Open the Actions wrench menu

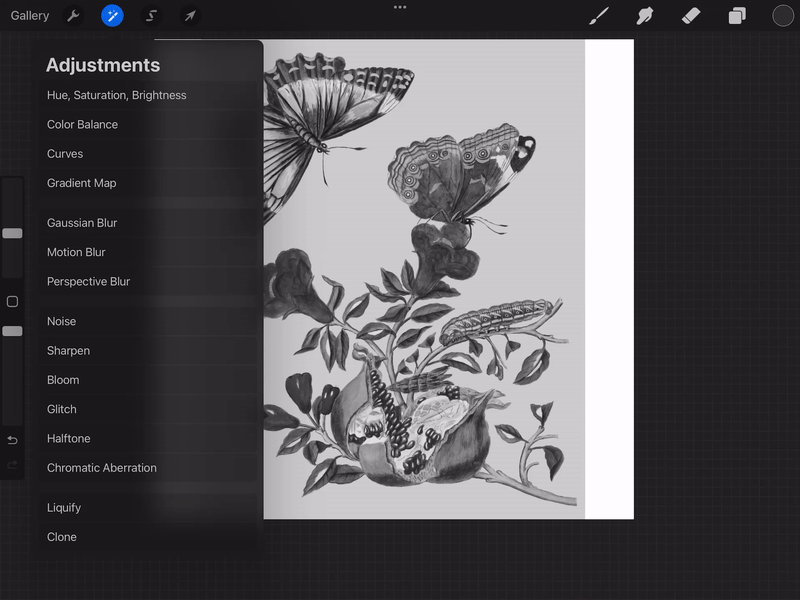[73, 16]
